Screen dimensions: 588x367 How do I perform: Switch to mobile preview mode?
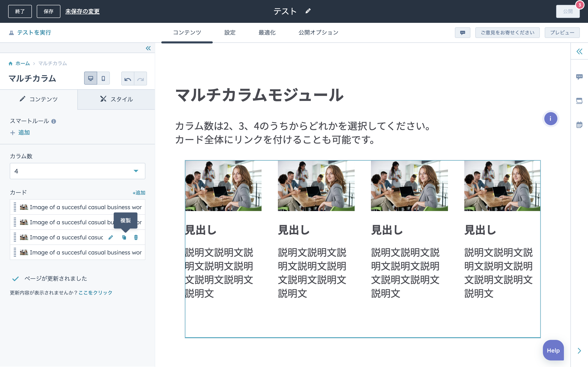[x=103, y=78]
